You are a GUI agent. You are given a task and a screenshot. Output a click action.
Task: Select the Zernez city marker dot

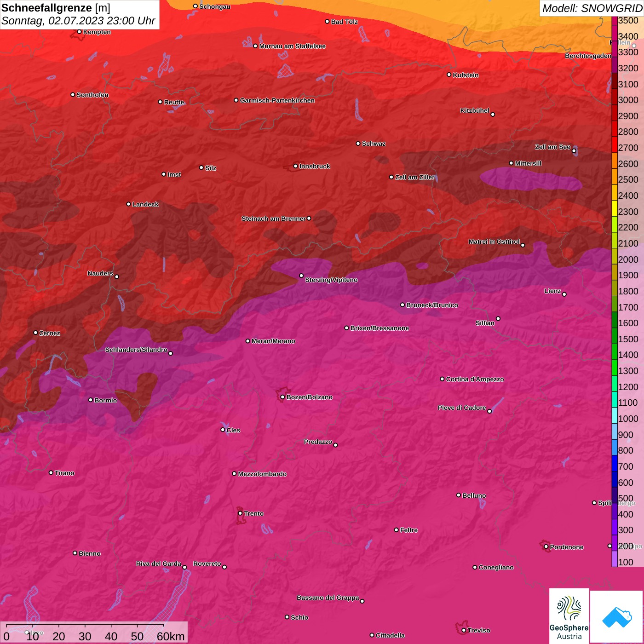click(x=35, y=333)
